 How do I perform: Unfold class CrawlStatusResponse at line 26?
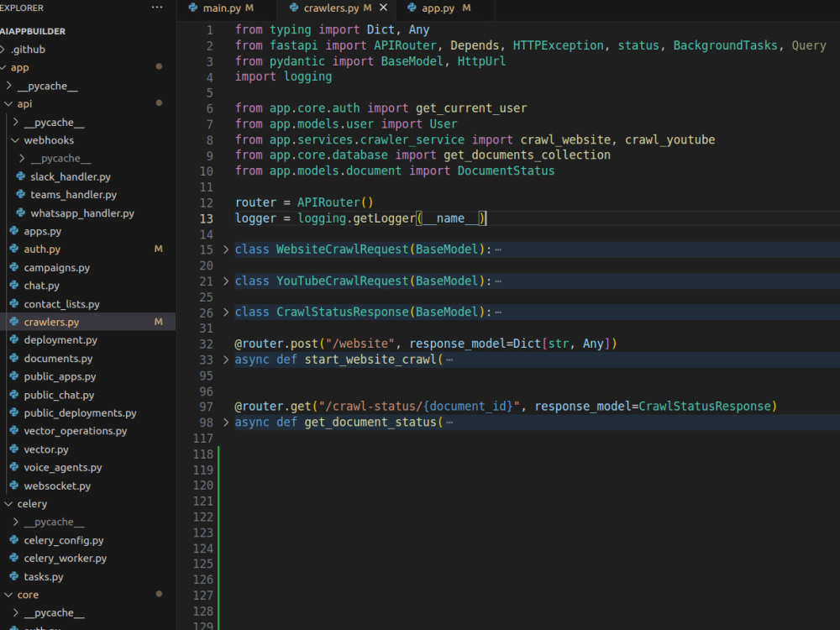(225, 312)
